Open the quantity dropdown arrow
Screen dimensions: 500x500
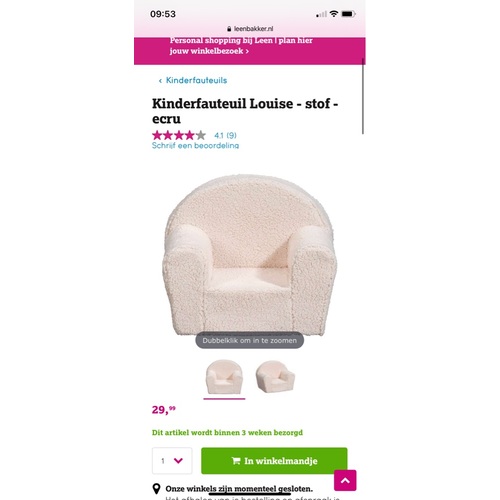(x=178, y=461)
